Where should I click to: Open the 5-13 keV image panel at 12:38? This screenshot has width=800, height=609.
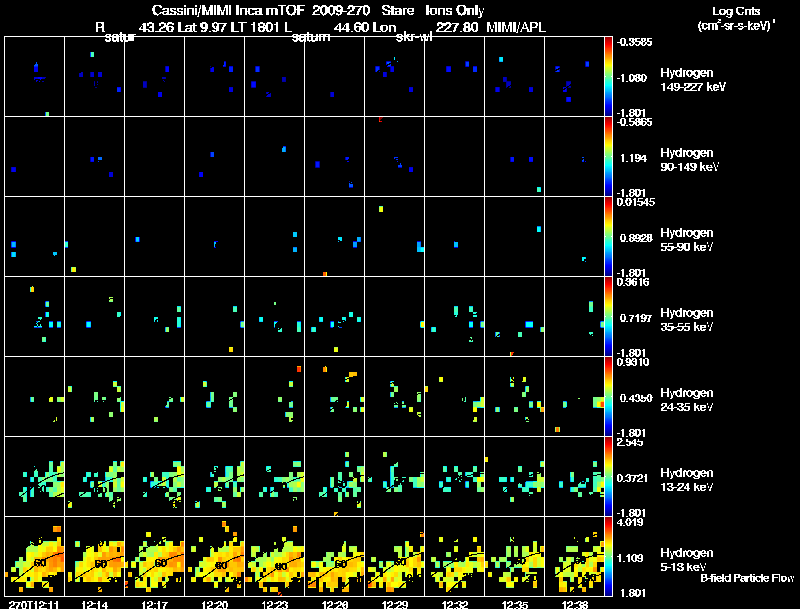(574, 556)
